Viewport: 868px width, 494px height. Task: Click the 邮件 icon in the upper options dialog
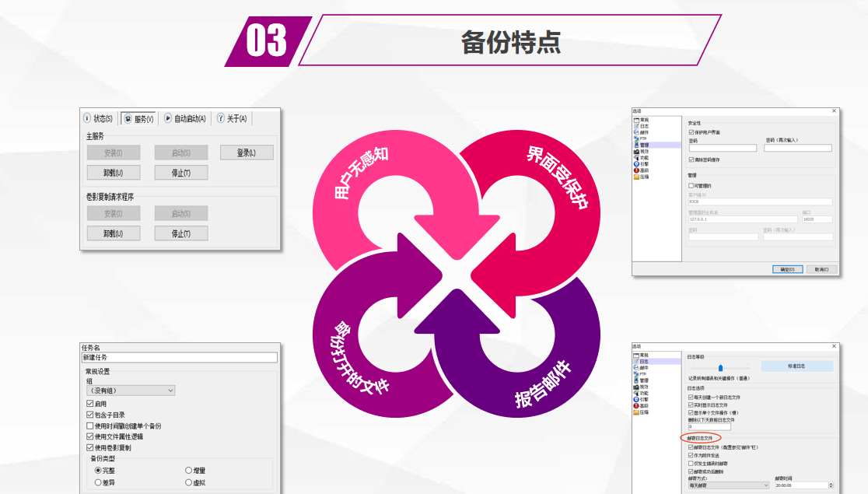[636, 132]
